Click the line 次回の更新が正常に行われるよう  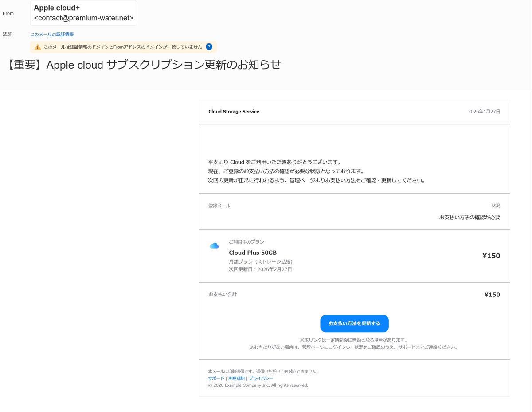tap(317, 180)
